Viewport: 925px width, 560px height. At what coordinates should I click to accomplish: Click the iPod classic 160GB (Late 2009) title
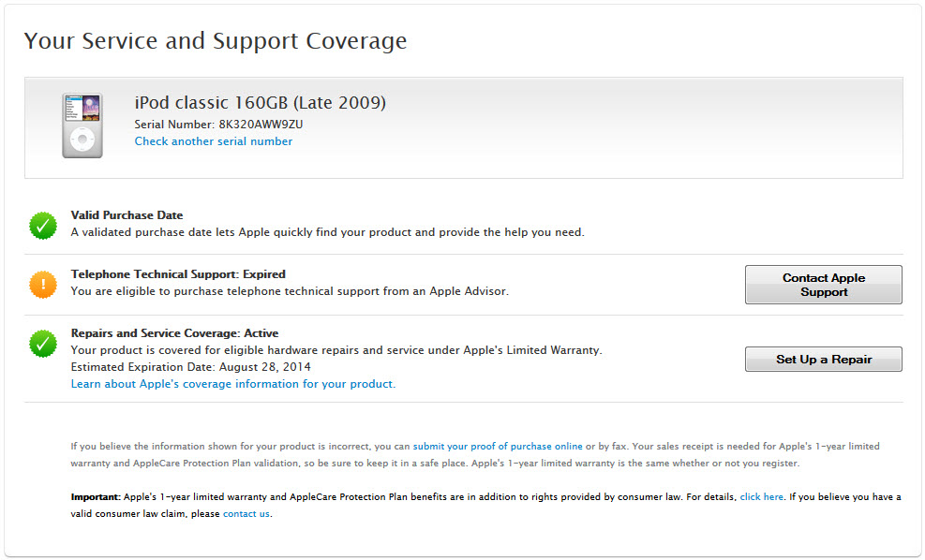pos(260,103)
